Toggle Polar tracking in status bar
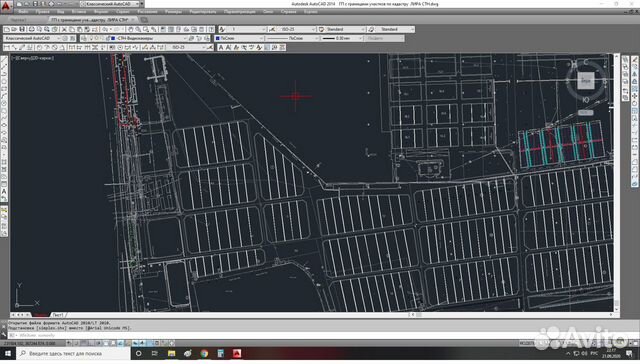 [x=98, y=343]
